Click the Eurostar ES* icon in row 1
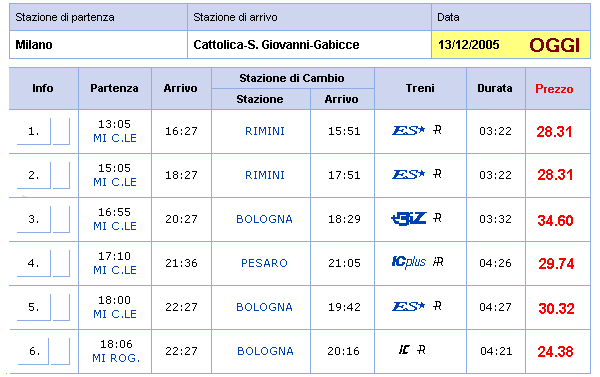The image size is (600, 377). (408, 131)
